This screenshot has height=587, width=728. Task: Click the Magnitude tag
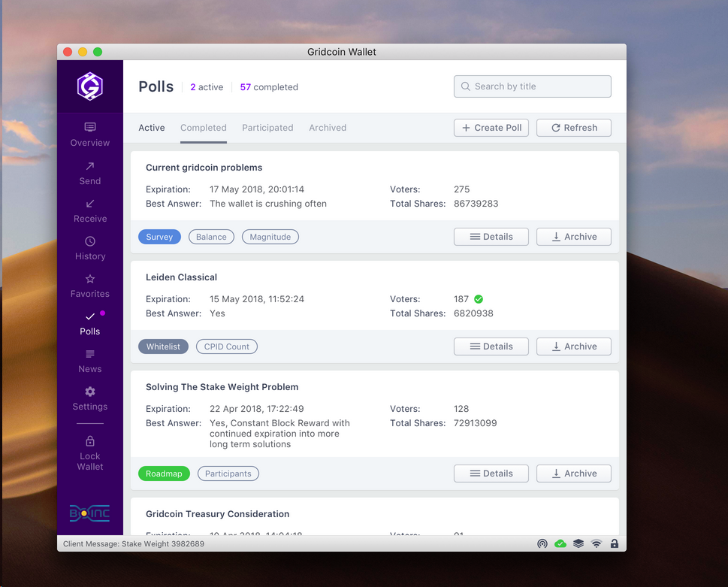(x=270, y=237)
